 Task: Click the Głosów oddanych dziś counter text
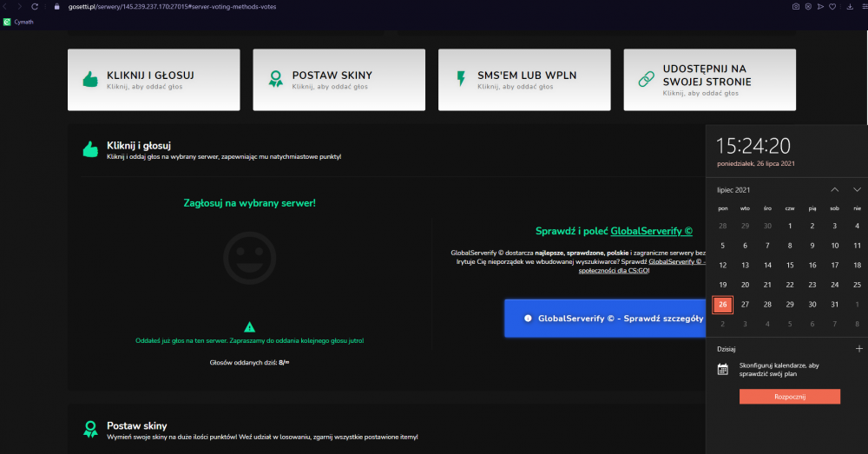[x=250, y=363]
